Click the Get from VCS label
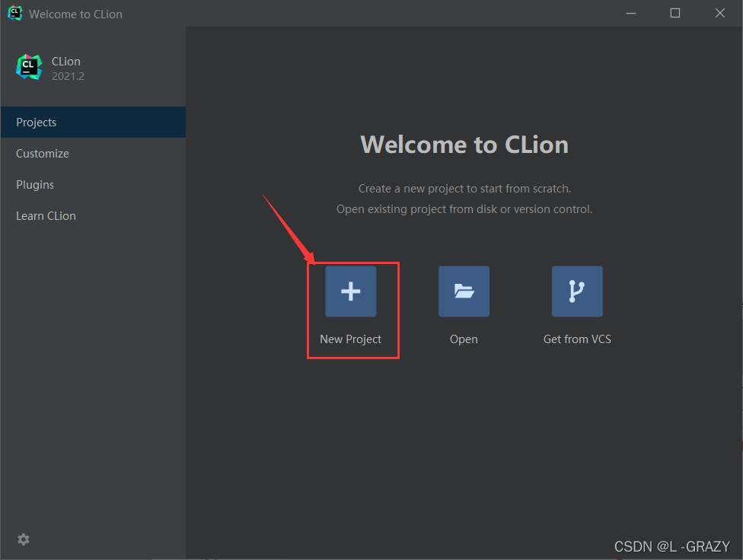The height and width of the screenshot is (560, 743). point(577,339)
